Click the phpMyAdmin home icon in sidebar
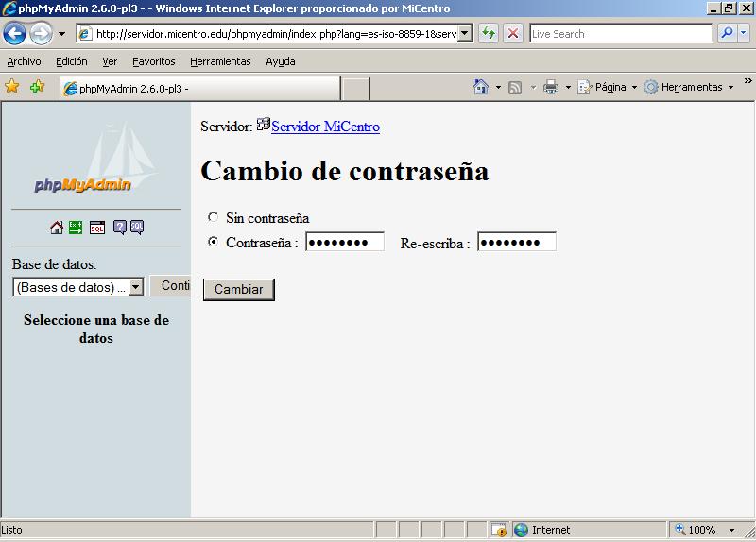The width and height of the screenshot is (756, 542). pyautogui.click(x=57, y=228)
